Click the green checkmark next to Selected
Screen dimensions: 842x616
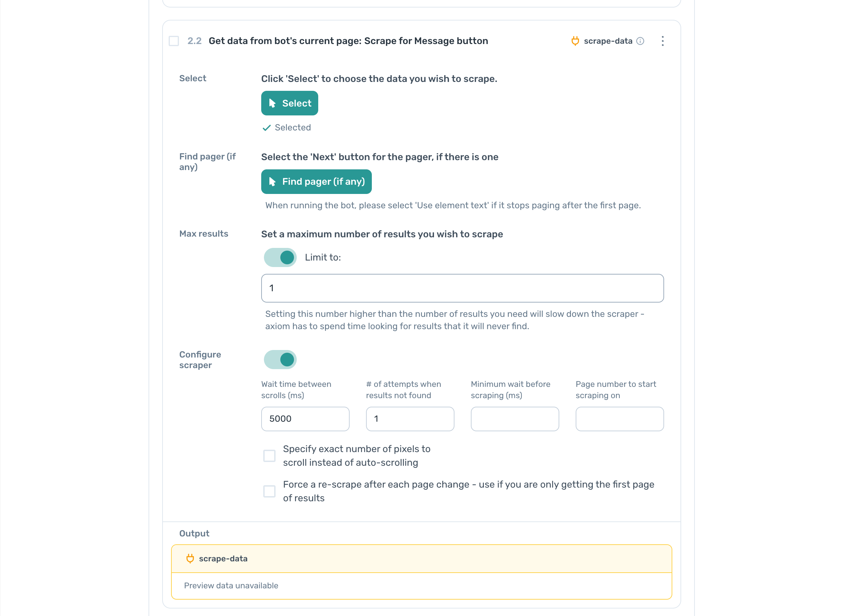[266, 127]
